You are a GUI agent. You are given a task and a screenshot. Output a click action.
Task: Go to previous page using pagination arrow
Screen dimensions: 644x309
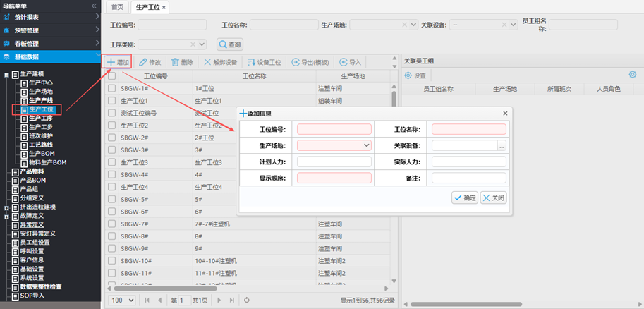[x=160, y=301]
